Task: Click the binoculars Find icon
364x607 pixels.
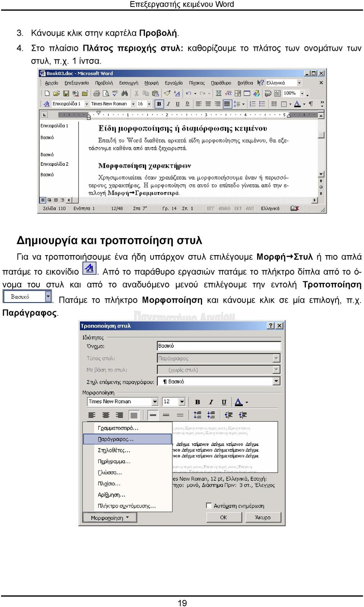Action: tap(125, 93)
